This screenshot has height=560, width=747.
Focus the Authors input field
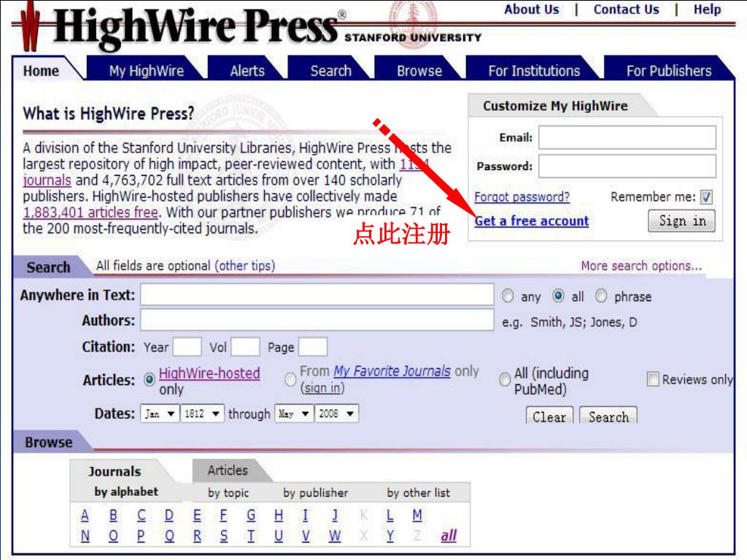317,320
